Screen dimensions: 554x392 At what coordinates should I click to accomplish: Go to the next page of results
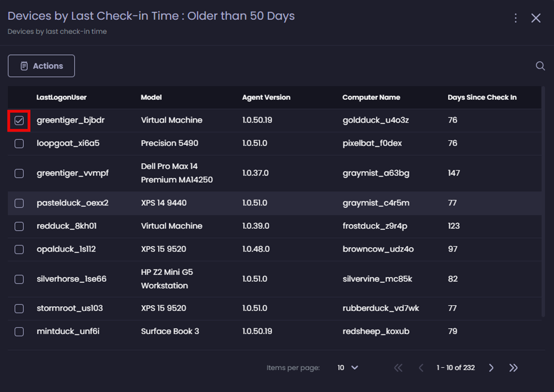[x=491, y=368]
